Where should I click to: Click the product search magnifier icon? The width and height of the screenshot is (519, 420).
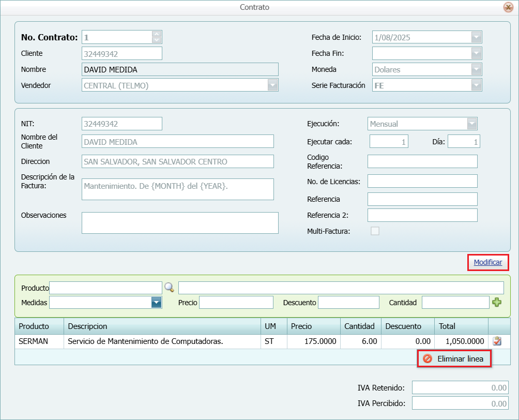169,288
